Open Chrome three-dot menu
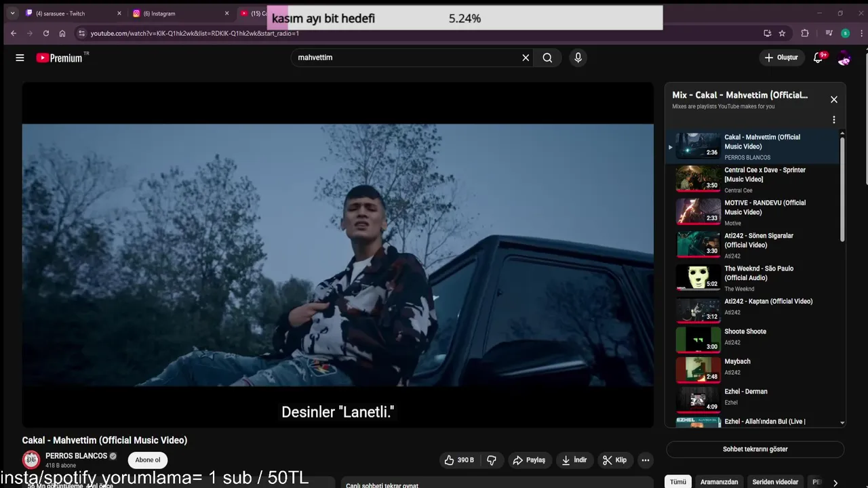Viewport: 868px width, 488px height. pyautogui.click(x=861, y=33)
